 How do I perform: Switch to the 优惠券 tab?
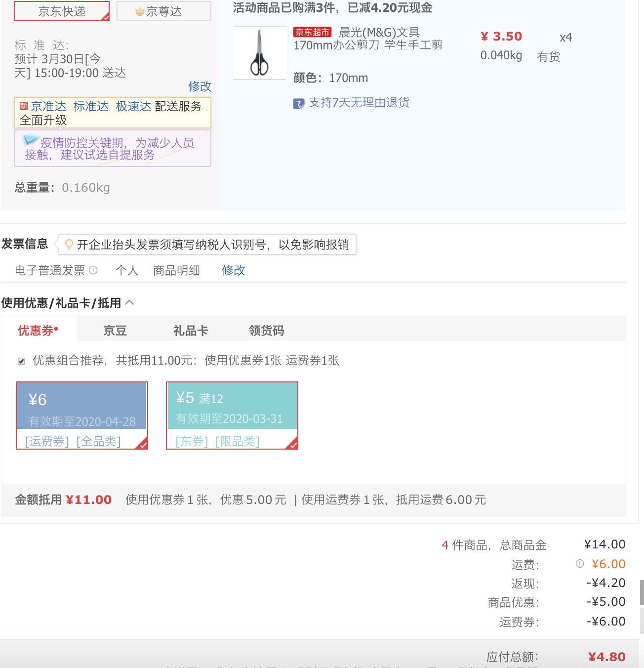39,330
